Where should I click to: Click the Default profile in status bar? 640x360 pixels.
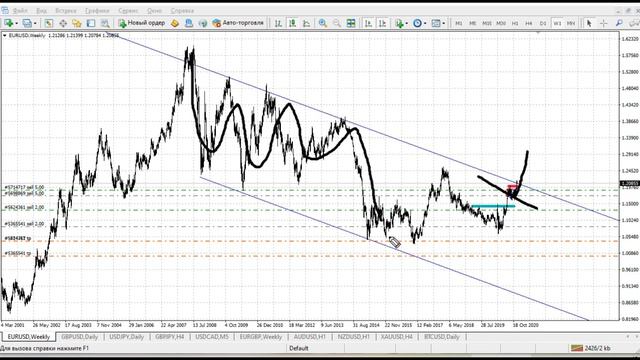point(299,348)
